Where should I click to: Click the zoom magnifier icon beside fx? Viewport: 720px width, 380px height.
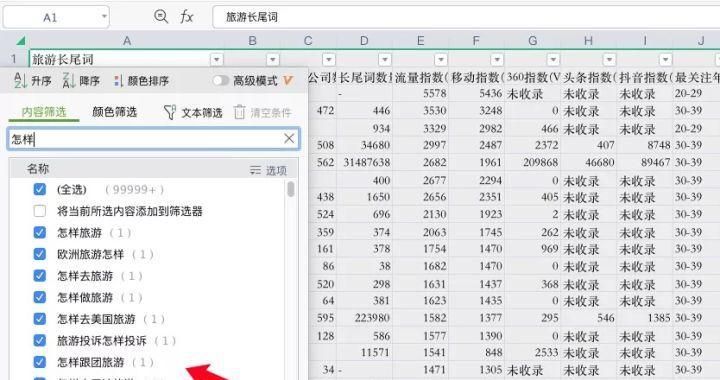[161, 17]
